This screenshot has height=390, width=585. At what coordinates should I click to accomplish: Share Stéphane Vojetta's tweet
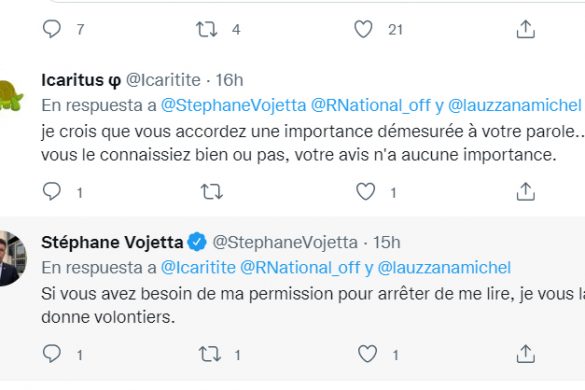[526, 354]
